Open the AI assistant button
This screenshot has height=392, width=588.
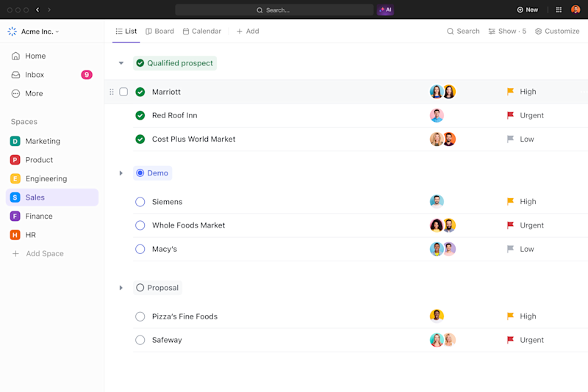[385, 10]
